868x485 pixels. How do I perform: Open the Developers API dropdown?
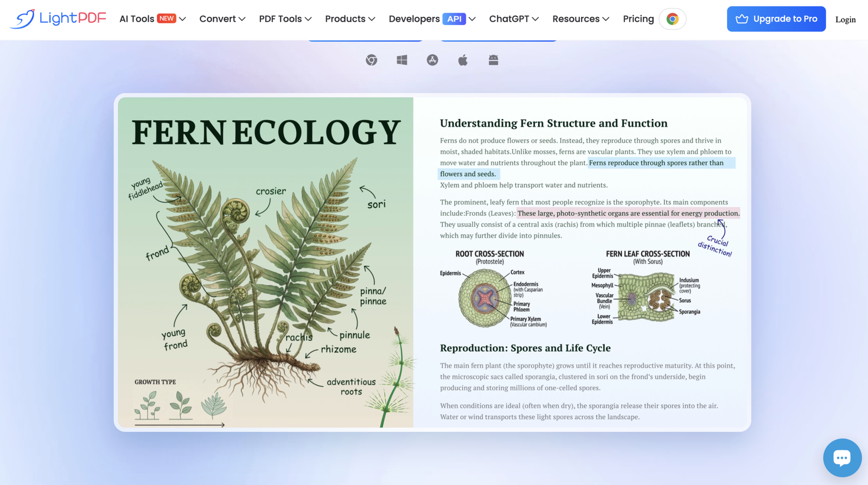pos(432,19)
